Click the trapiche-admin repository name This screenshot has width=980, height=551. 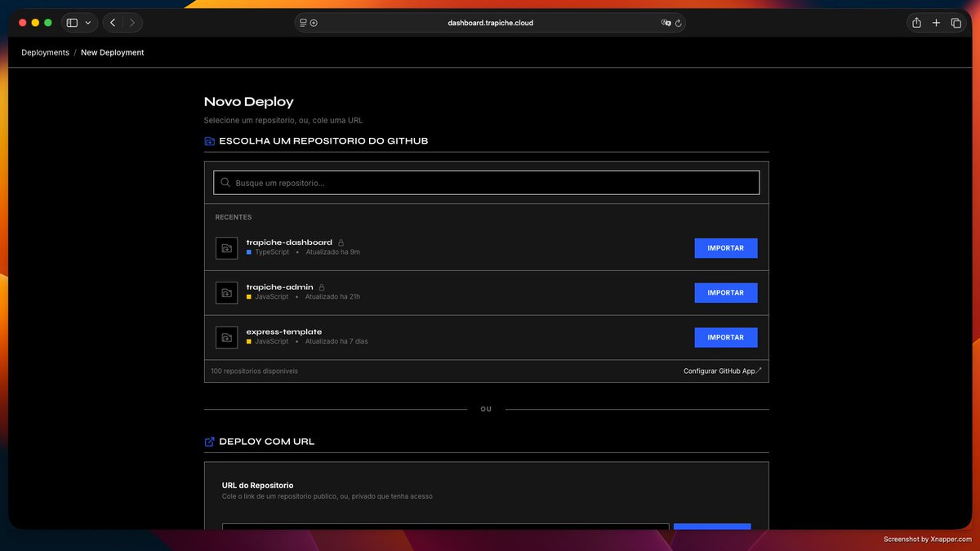coord(280,287)
